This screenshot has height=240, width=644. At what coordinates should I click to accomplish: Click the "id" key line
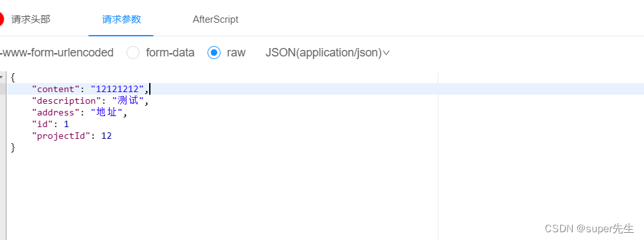[42, 124]
